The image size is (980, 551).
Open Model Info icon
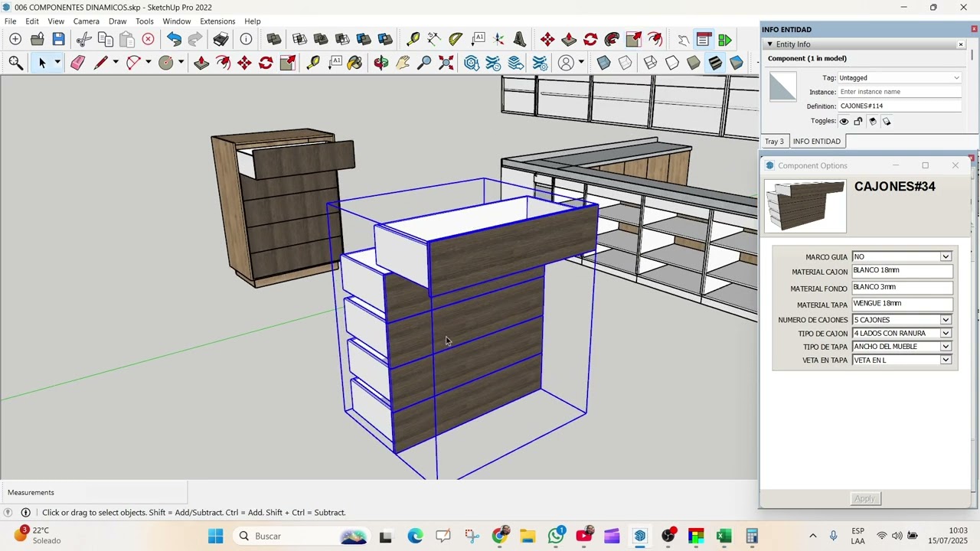(246, 39)
